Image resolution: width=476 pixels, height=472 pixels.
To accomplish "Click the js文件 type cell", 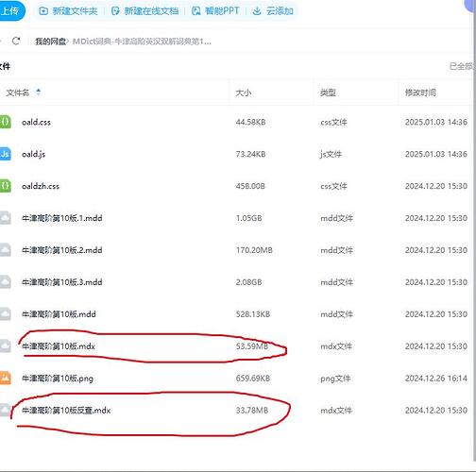I will pos(331,154).
